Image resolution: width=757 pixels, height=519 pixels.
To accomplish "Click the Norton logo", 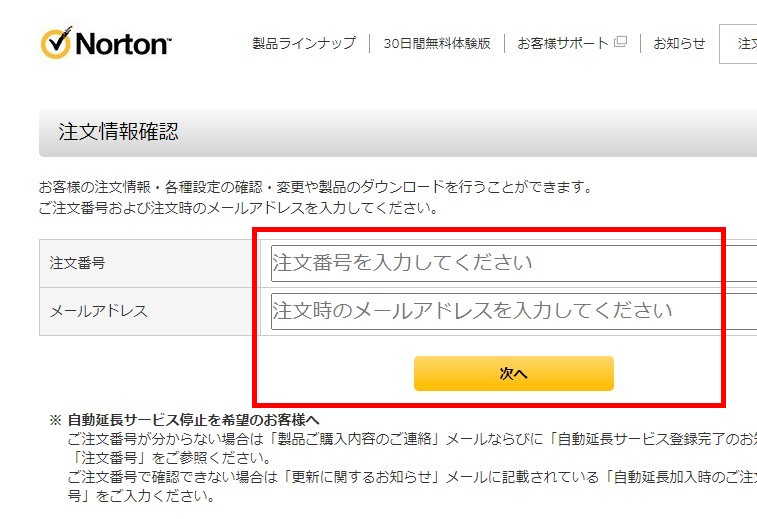I will pyautogui.click(x=106, y=42).
